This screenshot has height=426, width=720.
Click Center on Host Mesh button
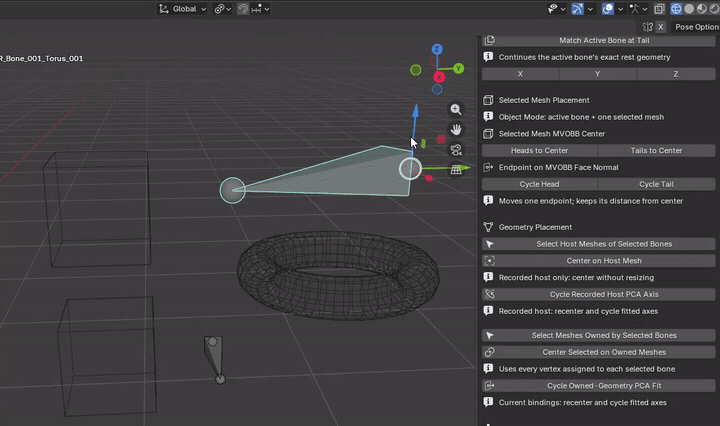click(x=599, y=261)
